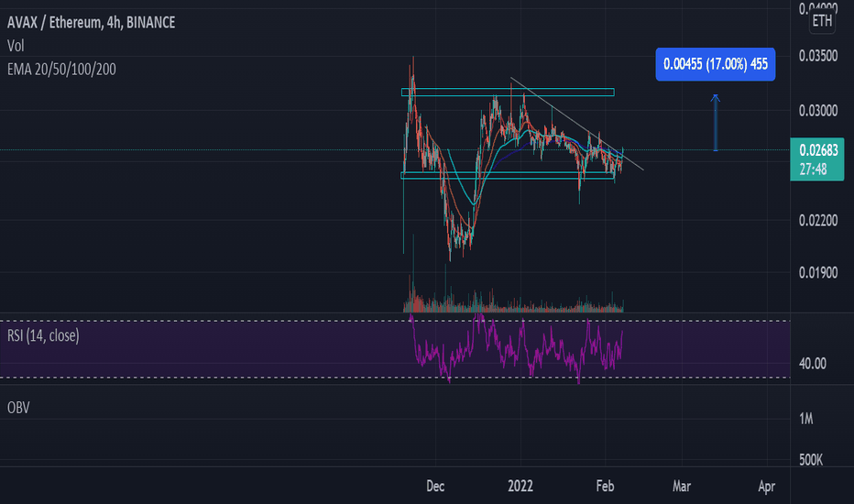Click the 0.02683 current price label
This screenshot has height=504, width=854.
pos(818,150)
